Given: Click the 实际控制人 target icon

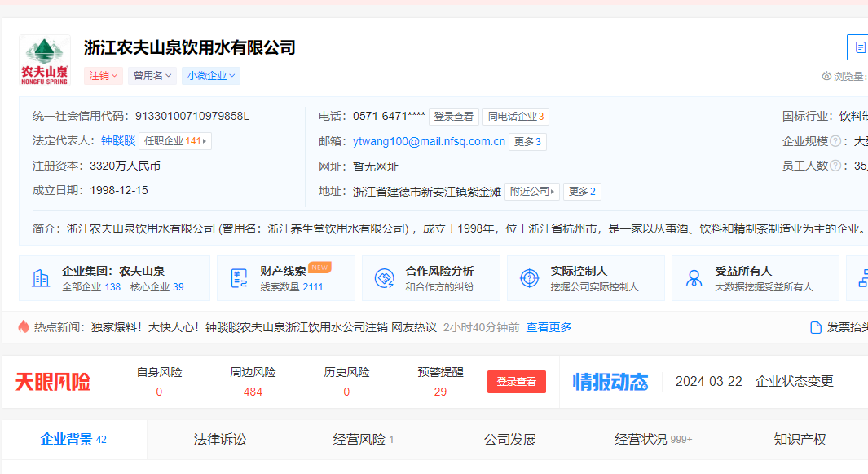Looking at the screenshot, I should pyautogui.click(x=529, y=278).
